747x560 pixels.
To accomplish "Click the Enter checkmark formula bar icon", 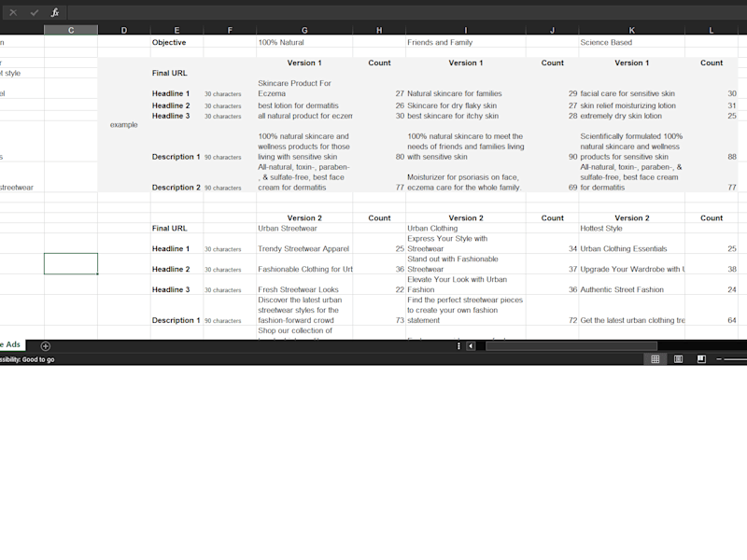I will click(x=34, y=13).
